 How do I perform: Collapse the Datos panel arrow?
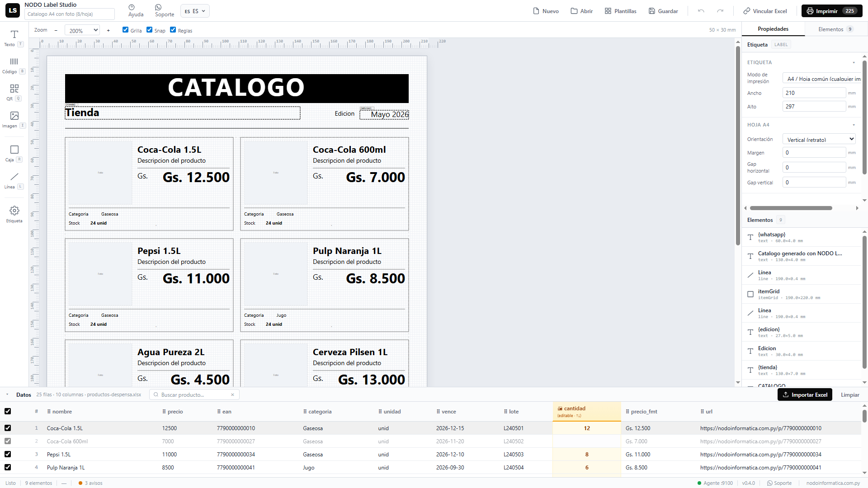coord(7,394)
